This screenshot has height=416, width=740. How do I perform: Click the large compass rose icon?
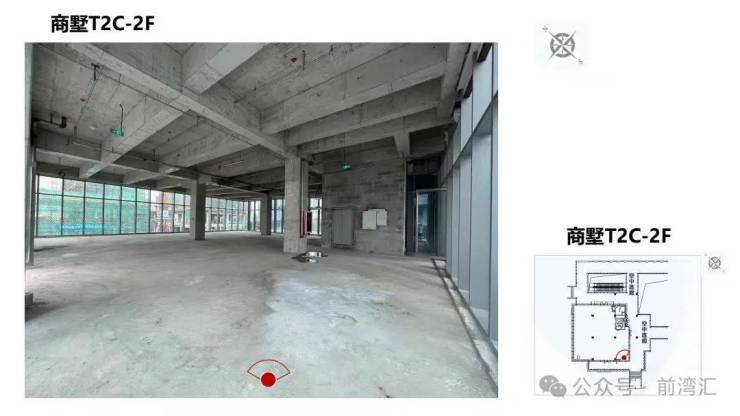562,45
